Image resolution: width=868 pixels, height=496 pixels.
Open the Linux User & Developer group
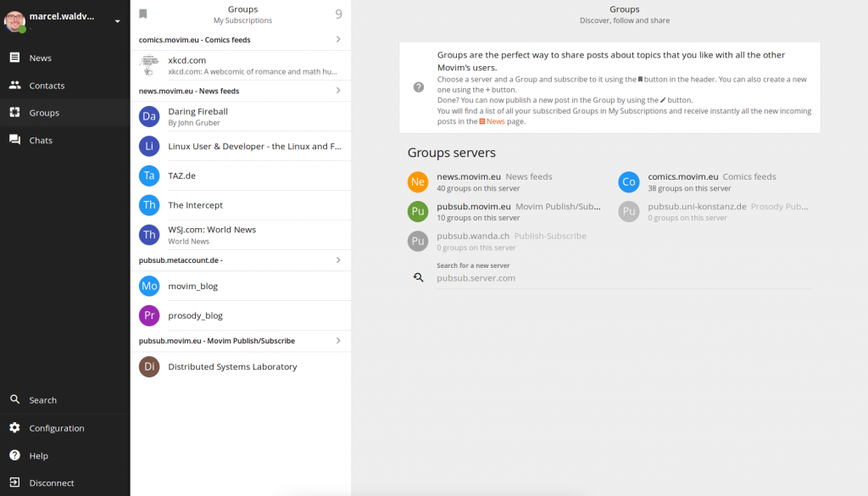point(241,146)
